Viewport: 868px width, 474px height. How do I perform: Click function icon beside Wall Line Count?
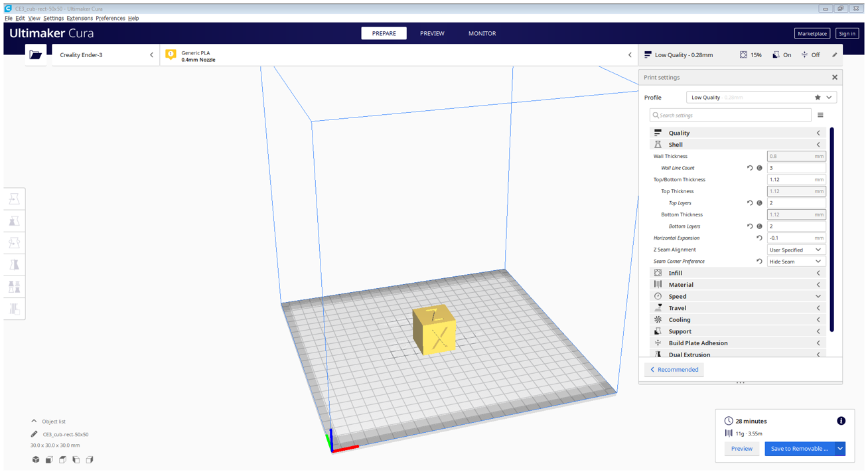tap(760, 168)
